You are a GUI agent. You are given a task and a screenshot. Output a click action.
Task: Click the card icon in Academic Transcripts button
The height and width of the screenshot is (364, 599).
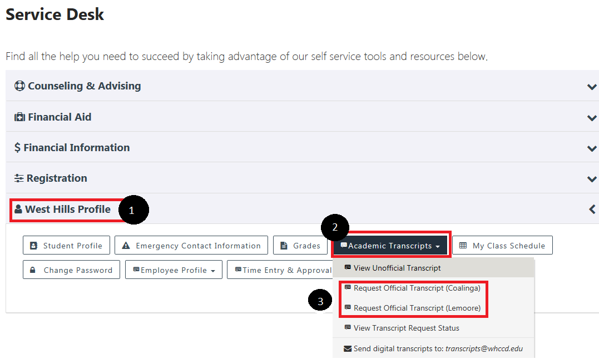click(344, 245)
